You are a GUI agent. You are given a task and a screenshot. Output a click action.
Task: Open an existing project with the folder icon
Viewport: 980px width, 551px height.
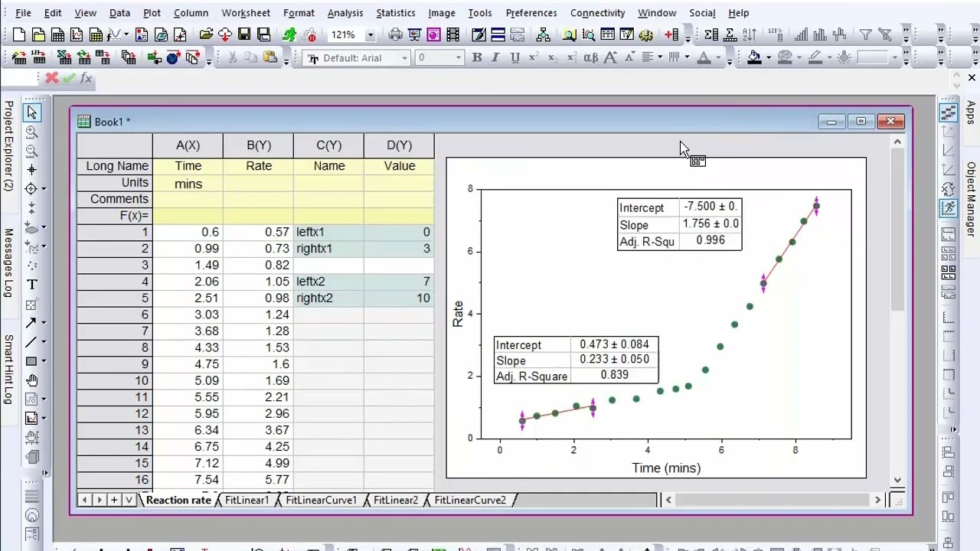206,34
